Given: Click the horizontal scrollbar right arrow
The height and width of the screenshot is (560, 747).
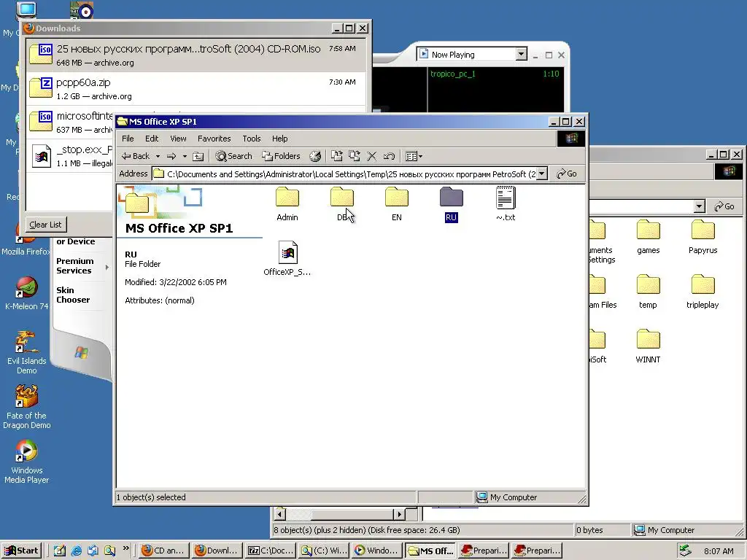Looking at the screenshot, I should click(400, 514).
